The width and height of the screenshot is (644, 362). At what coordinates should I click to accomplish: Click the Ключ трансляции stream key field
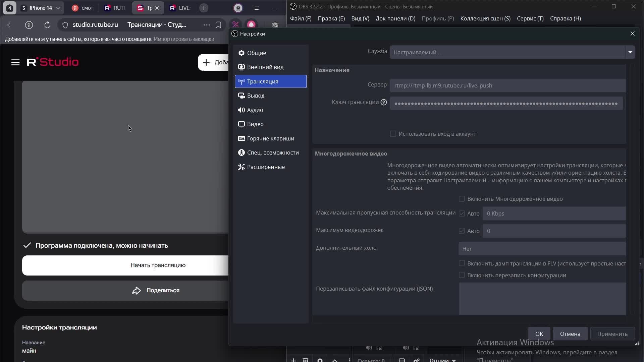pos(506,103)
